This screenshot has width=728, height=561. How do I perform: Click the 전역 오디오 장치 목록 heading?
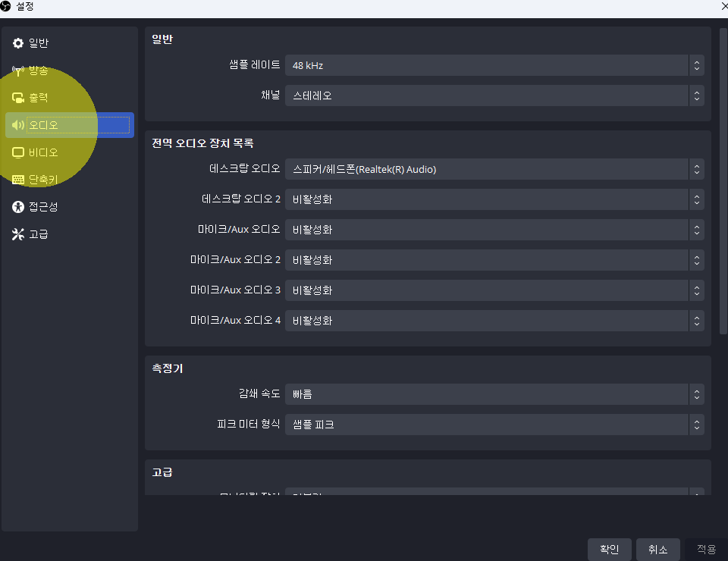(202, 143)
